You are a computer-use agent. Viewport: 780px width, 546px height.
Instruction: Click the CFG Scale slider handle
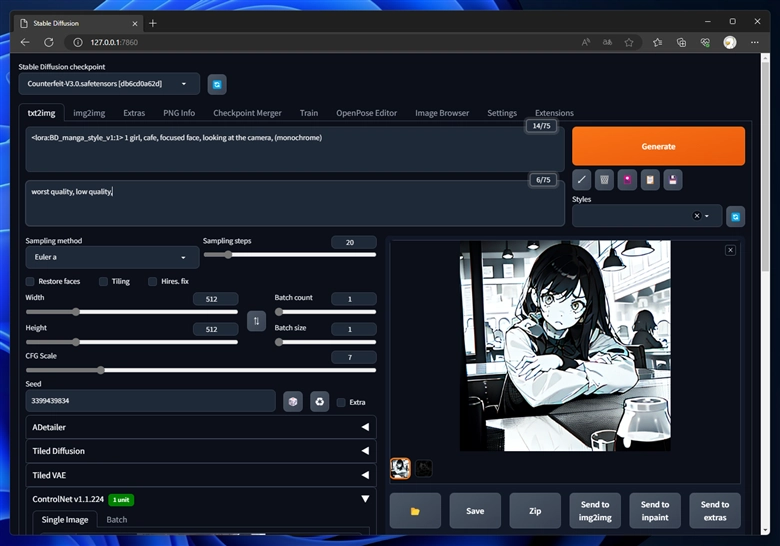pyautogui.click(x=101, y=370)
